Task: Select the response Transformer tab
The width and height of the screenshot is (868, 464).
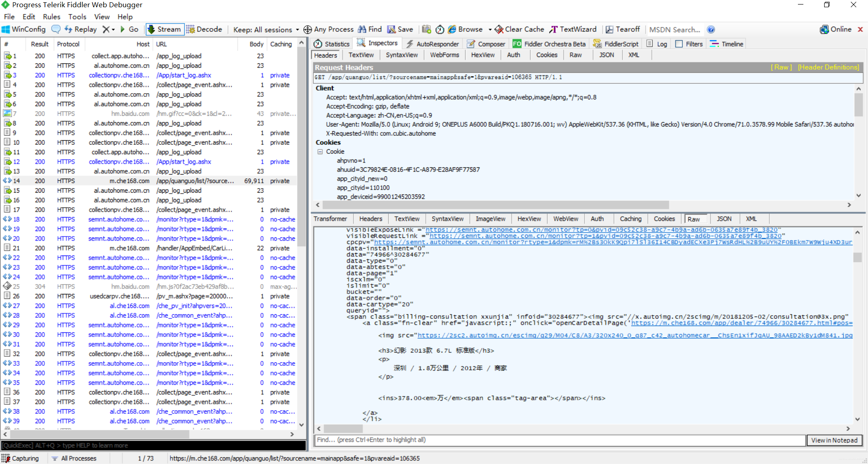Action: click(330, 219)
